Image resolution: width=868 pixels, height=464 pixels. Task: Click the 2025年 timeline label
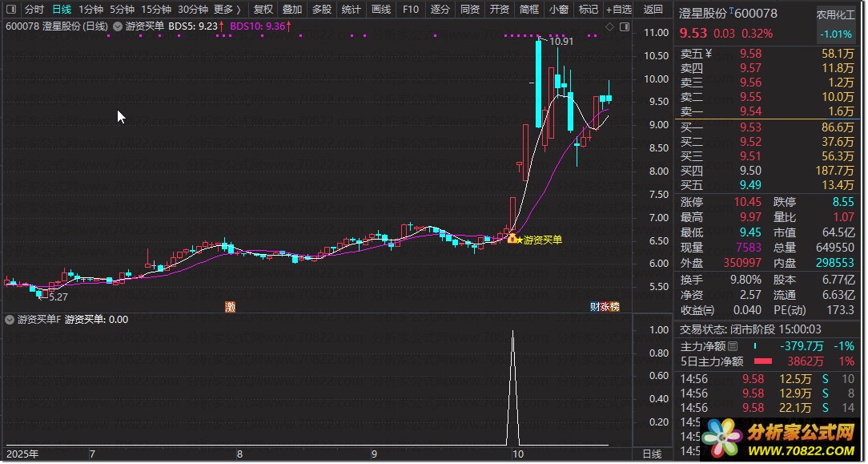coord(22,454)
